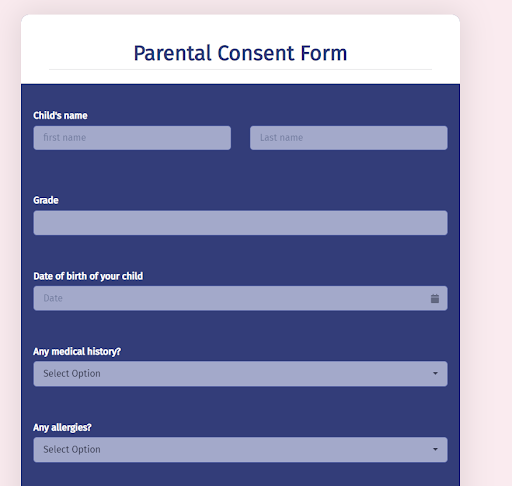Select the Date placeholder in birth field
This screenshot has width=512, height=486.
coord(53,298)
